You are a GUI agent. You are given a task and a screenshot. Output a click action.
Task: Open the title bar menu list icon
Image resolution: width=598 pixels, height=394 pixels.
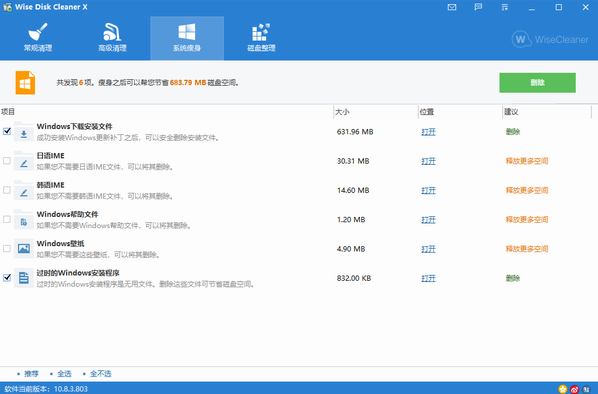point(505,7)
